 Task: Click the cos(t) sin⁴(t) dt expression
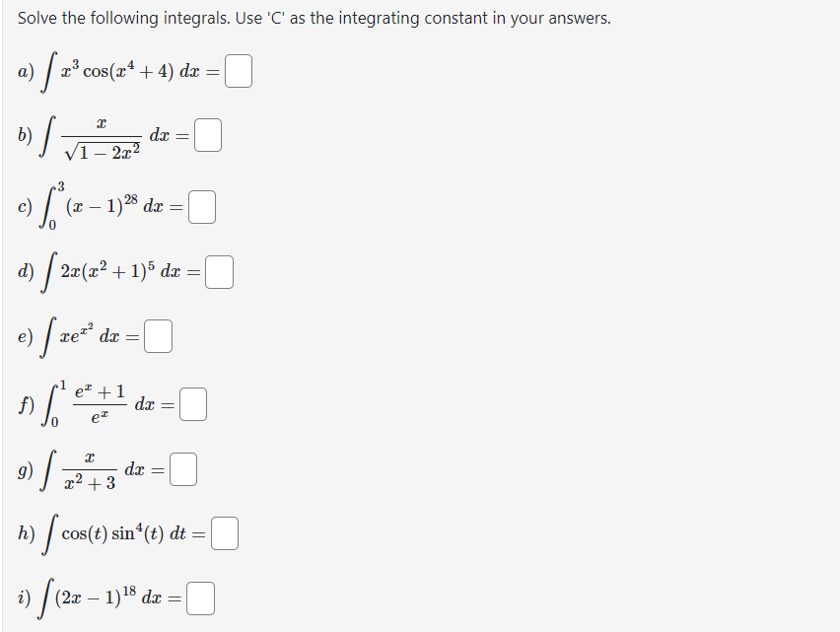(x=124, y=533)
